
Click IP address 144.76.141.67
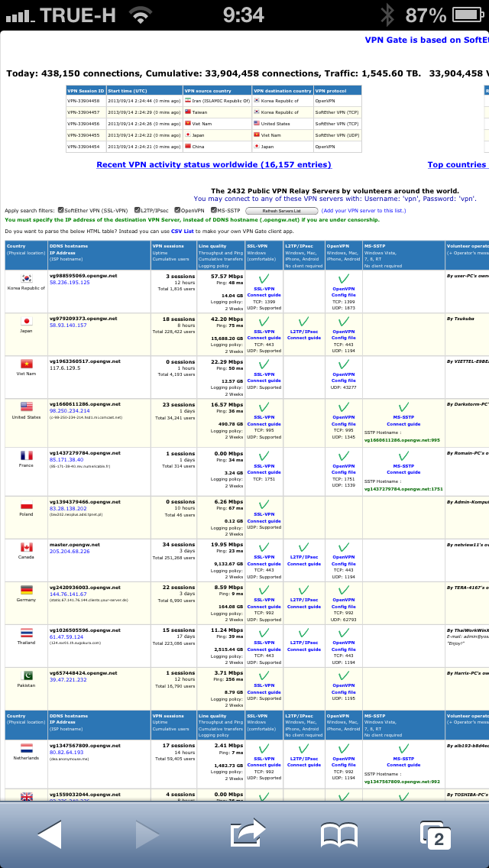pos(68,594)
